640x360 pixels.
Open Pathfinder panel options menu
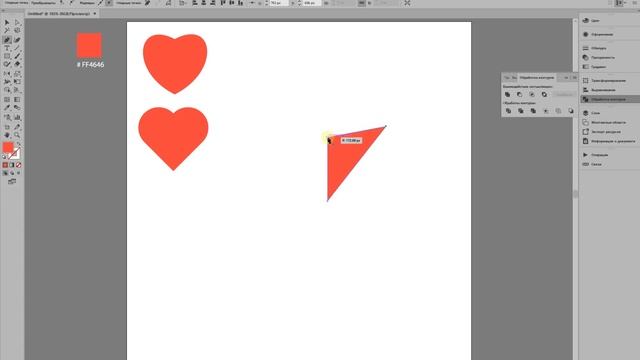575,78
